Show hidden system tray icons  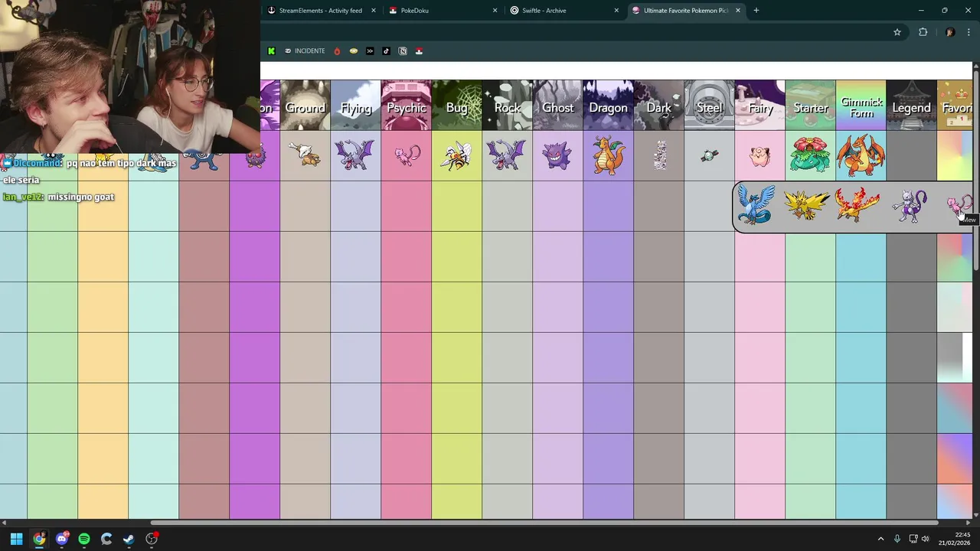click(x=880, y=539)
